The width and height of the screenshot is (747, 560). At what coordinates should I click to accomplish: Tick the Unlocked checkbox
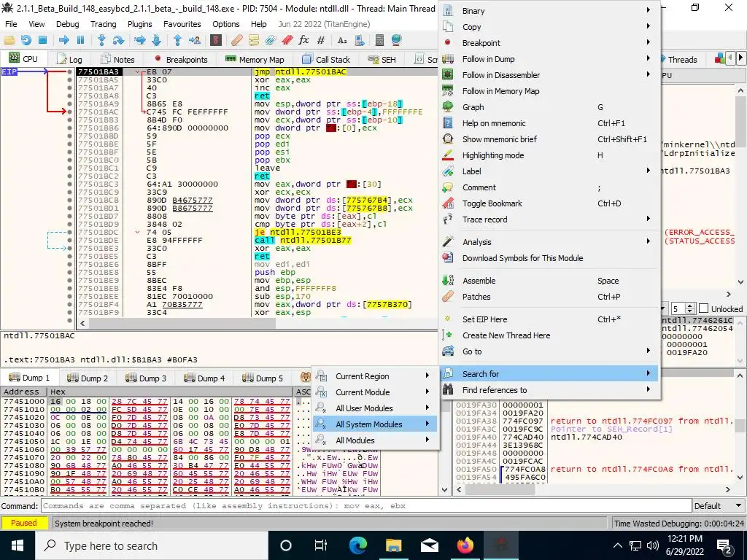click(x=703, y=308)
